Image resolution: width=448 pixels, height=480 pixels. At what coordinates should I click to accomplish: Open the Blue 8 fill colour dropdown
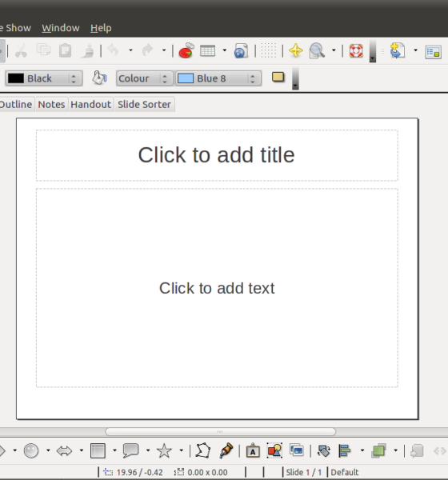218,78
